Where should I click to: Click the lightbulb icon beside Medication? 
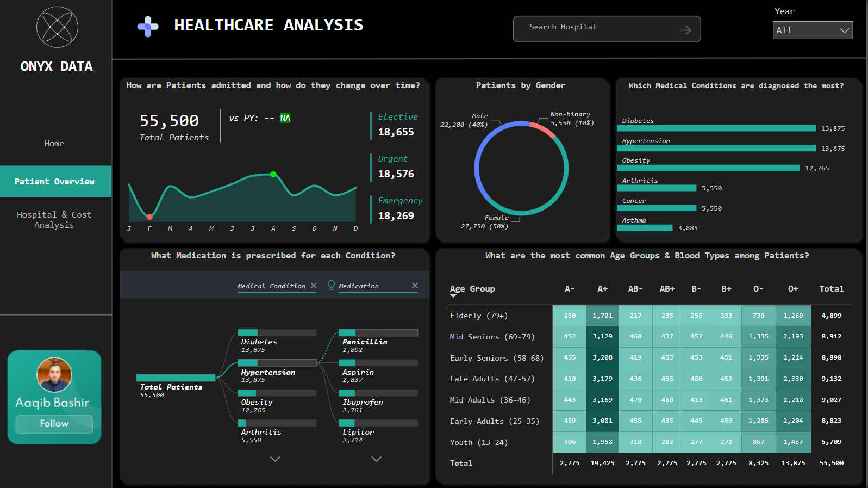(331, 285)
